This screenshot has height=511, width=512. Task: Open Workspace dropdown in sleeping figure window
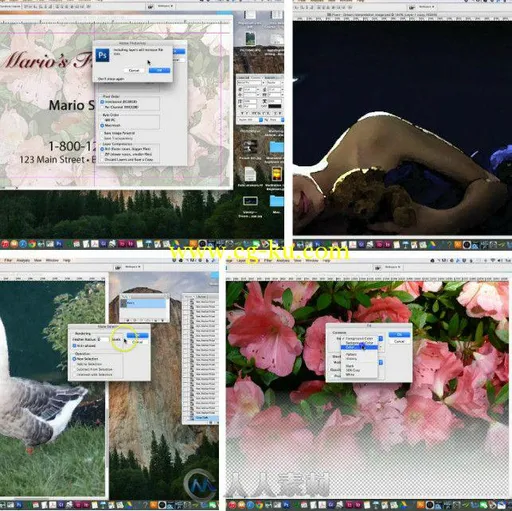(x=427, y=7)
